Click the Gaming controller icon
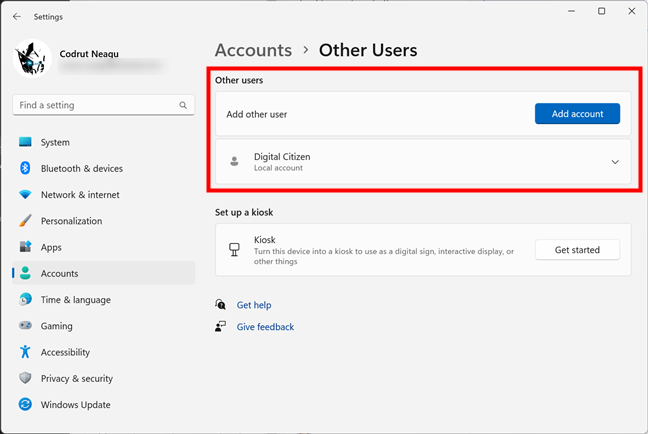648x434 pixels. tap(25, 326)
